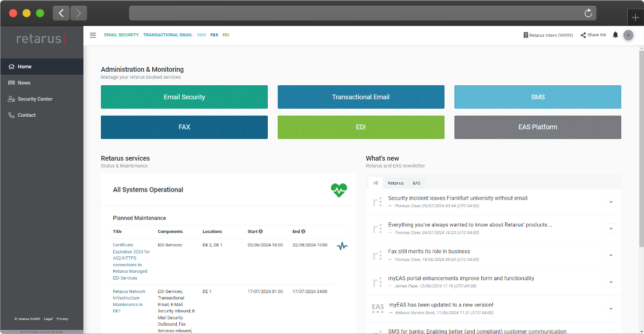Click the retarus logo in sidebar

(41, 39)
